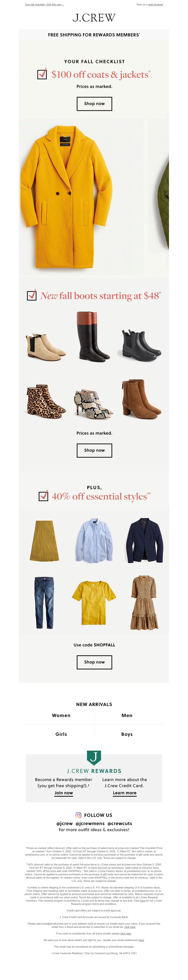Open the View on a web browser link
Screen dimensions: 188x980
pos(156,4)
